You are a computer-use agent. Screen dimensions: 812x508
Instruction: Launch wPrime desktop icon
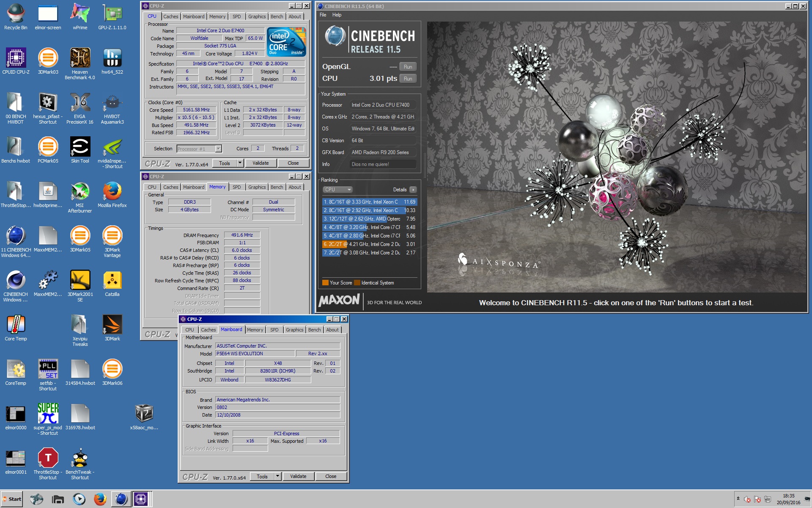pos(80,16)
